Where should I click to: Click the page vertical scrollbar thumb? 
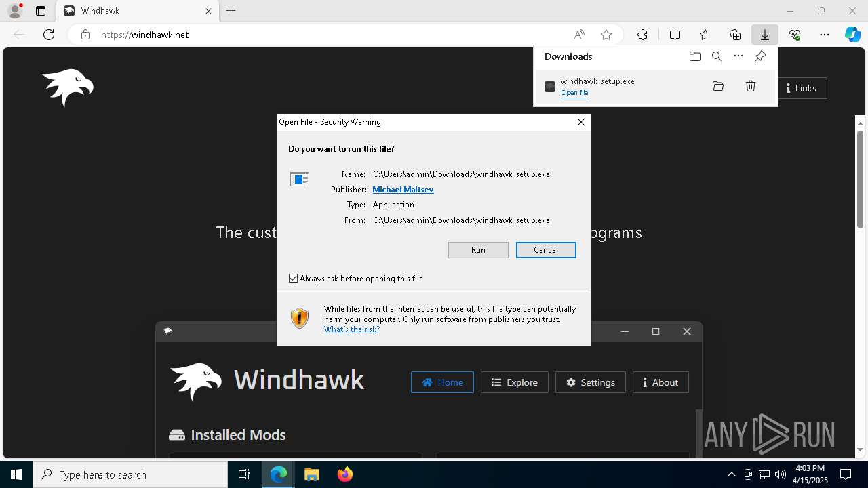pos(860,180)
